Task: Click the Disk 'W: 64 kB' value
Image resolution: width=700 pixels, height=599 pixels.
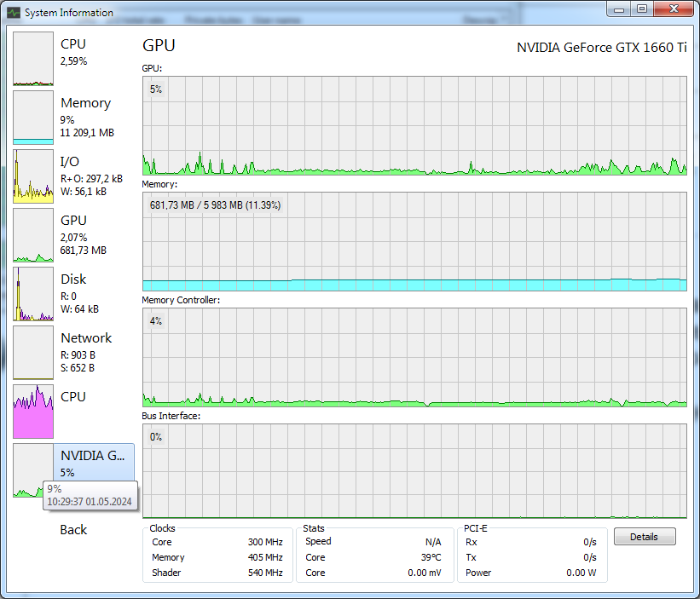Action: (x=79, y=309)
